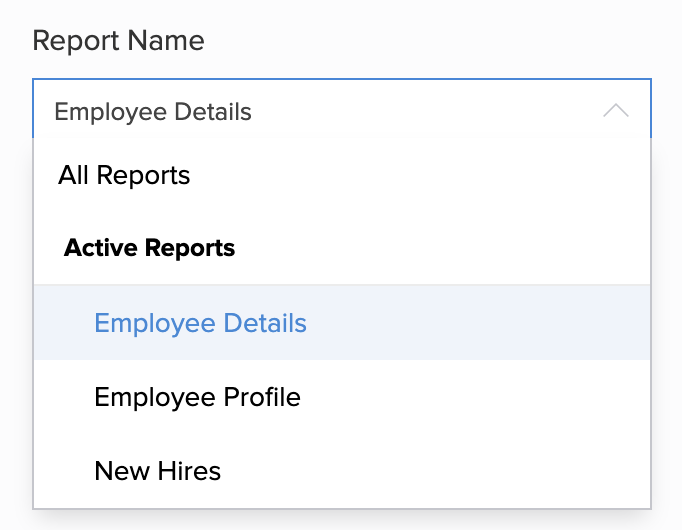The image size is (682, 530).
Task: Click the Active Reports group header
Action: click(x=149, y=248)
